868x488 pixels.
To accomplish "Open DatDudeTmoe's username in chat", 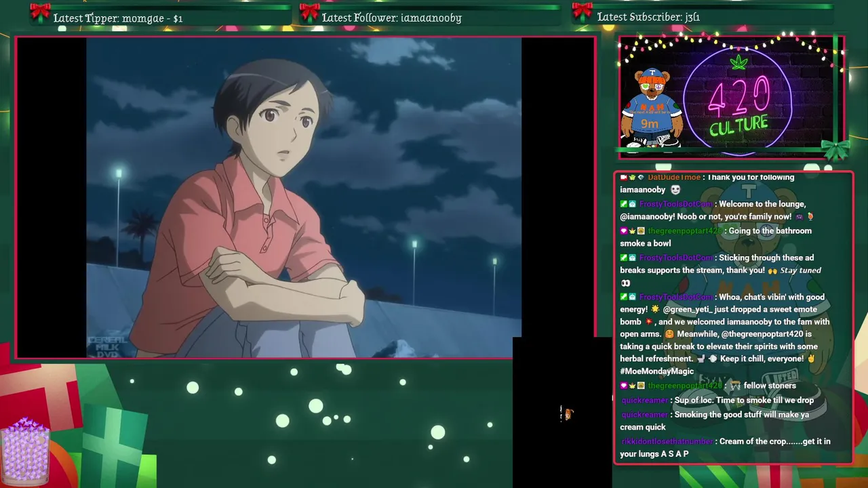I will click(674, 178).
